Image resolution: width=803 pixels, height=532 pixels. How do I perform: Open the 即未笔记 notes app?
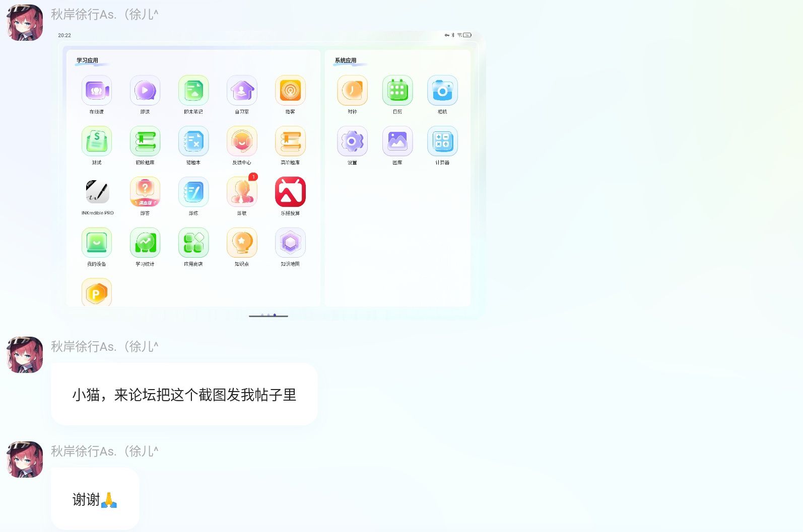[193, 91]
